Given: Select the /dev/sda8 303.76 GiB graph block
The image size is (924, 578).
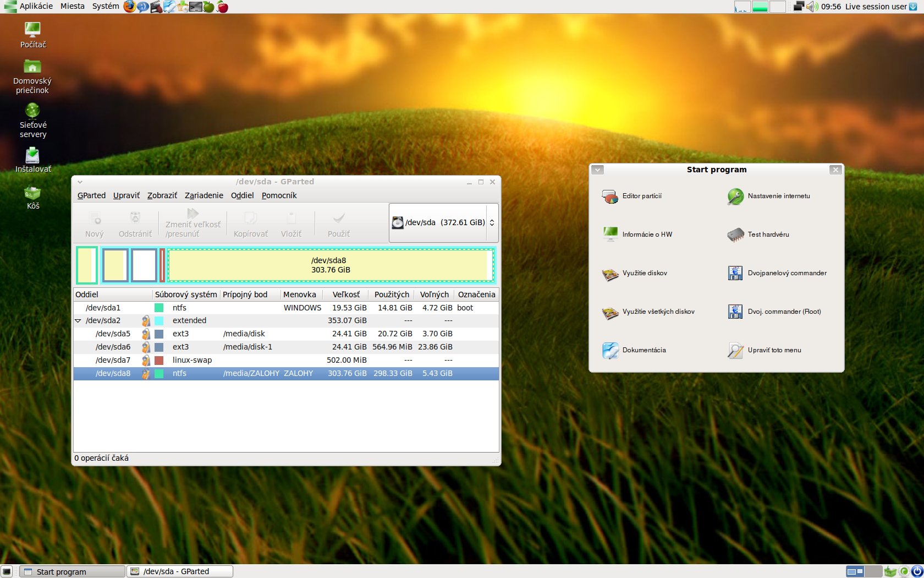Looking at the screenshot, I should click(x=331, y=265).
